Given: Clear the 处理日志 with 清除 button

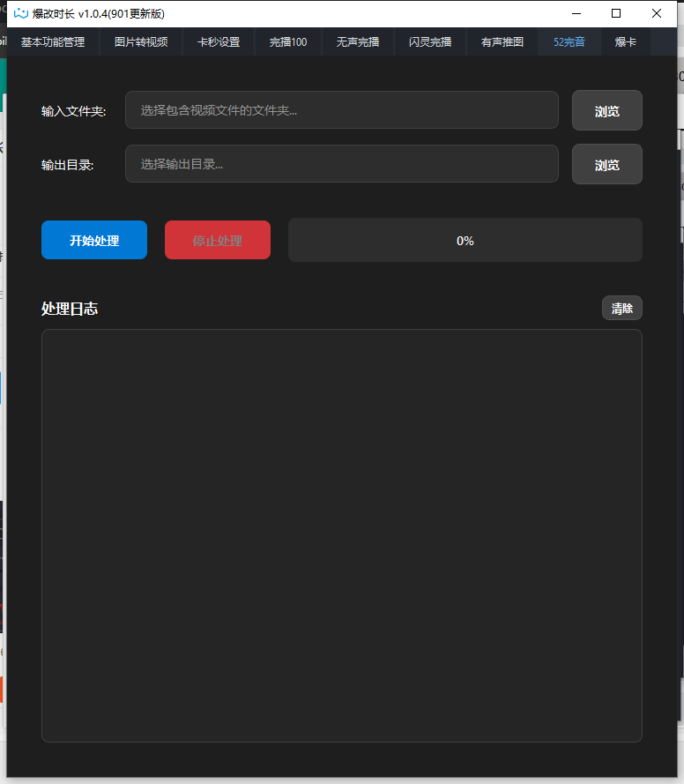Looking at the screenshot, I should (622, 309).
